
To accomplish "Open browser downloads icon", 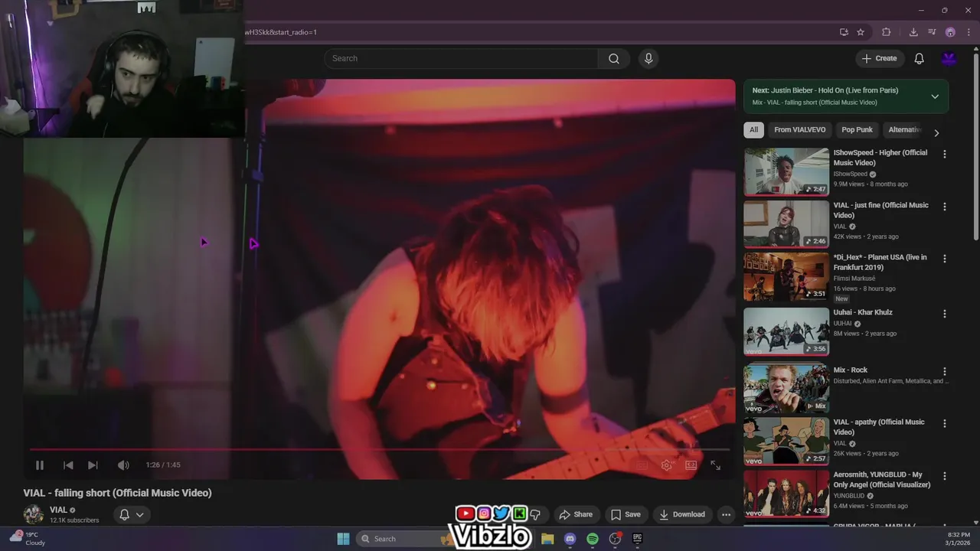I will click(913, 32).
